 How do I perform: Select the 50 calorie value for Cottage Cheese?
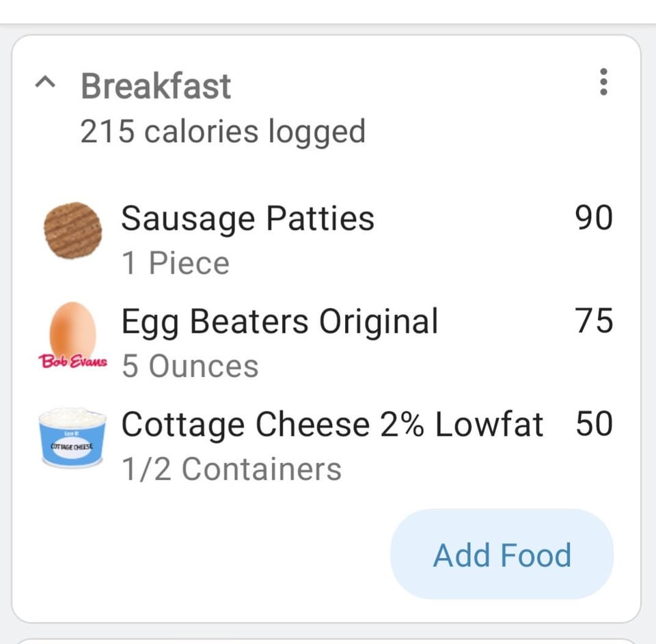(594, 424)
